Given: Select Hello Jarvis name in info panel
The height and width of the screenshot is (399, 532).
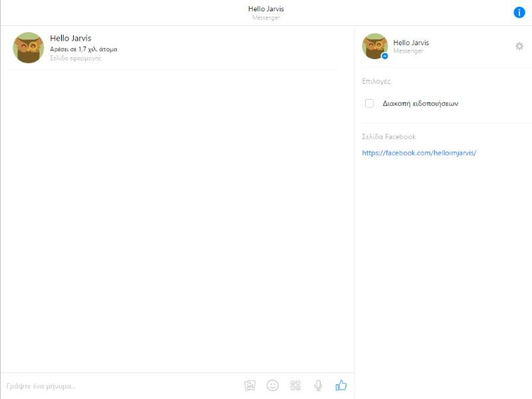Looking at the screenshot, I should (x=411, y=43).
